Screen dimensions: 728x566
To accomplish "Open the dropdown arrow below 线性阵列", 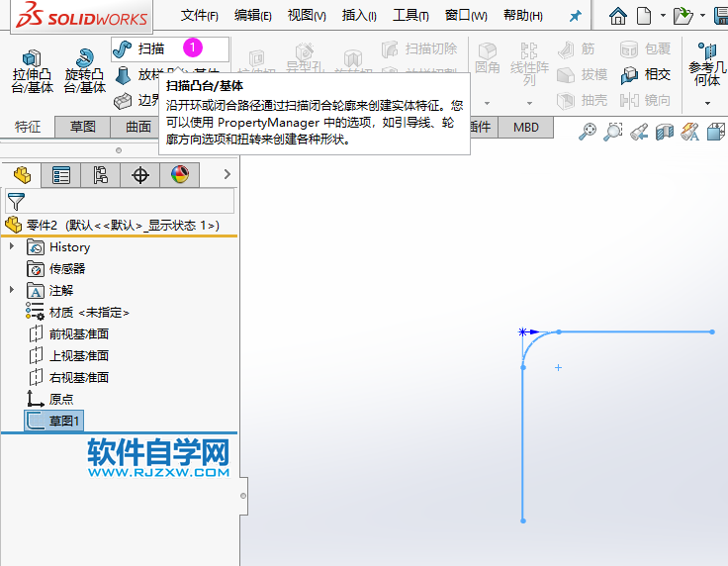I will point(529,103).
